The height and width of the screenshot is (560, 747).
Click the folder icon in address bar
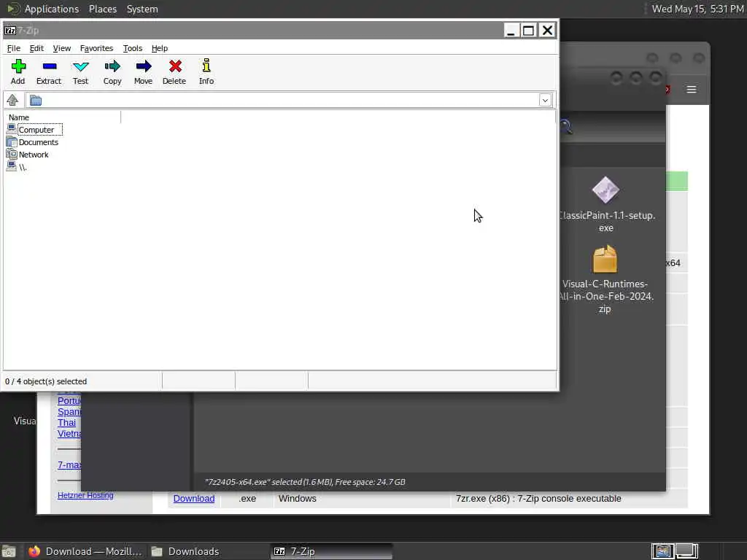(36, 101)
